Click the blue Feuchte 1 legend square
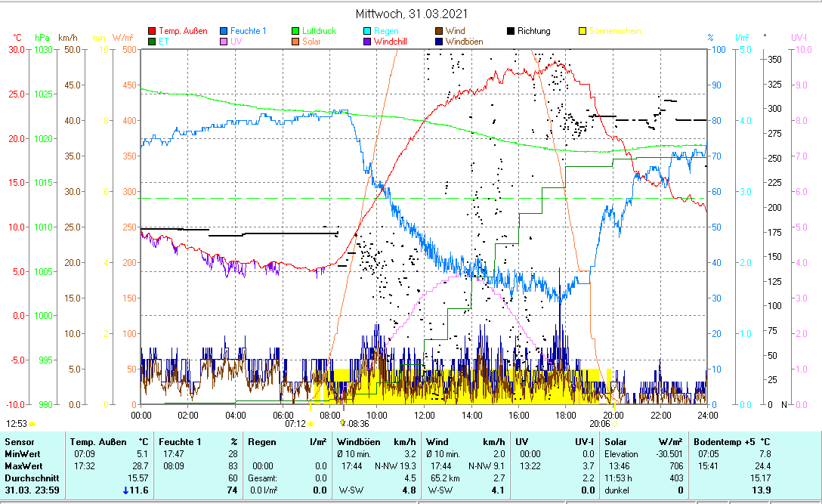This screenshot has height=504, width=822. 224,32
